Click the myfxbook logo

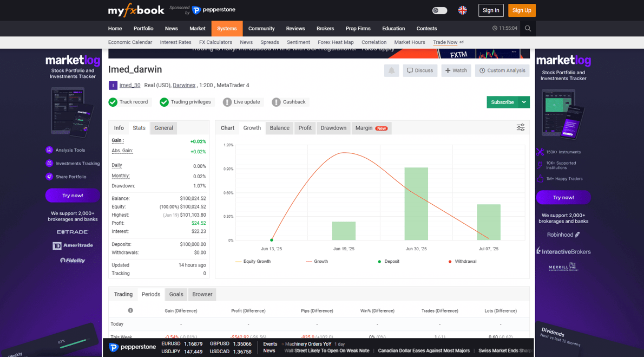pyautogui.click(x=136, y=10)
